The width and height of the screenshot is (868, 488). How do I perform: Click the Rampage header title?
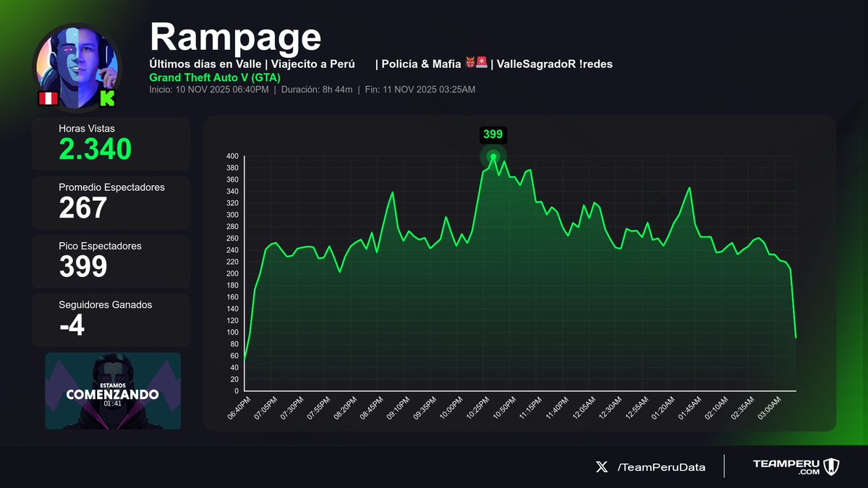[x=236, y=35]
